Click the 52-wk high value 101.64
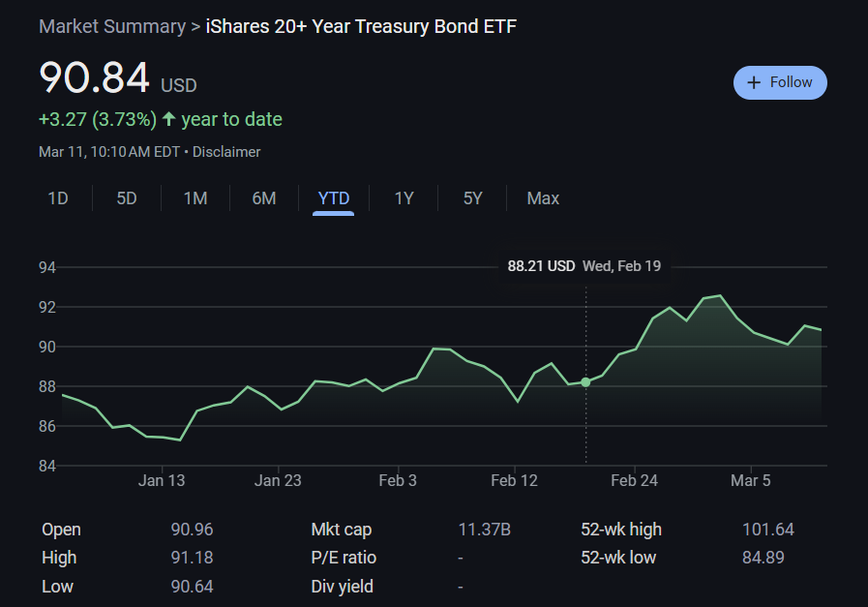Image resolution: width=868 pixels, height=607 pixels. click(x=767, y=530)
